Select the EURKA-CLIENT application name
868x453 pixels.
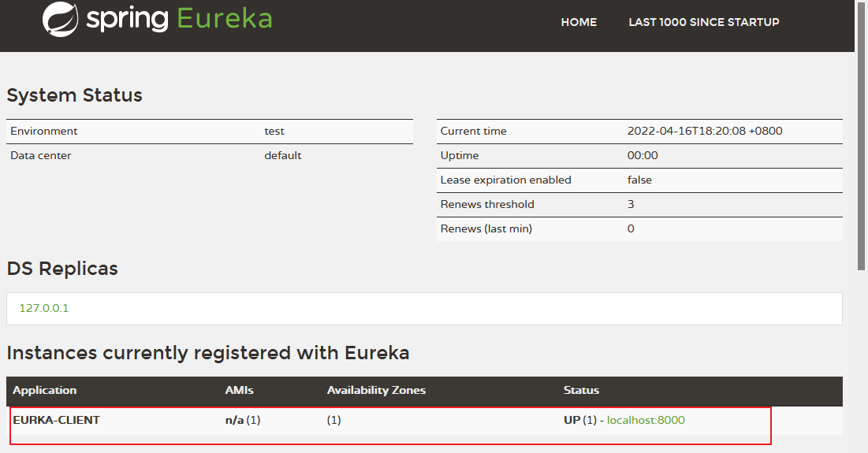pos(57,420)
